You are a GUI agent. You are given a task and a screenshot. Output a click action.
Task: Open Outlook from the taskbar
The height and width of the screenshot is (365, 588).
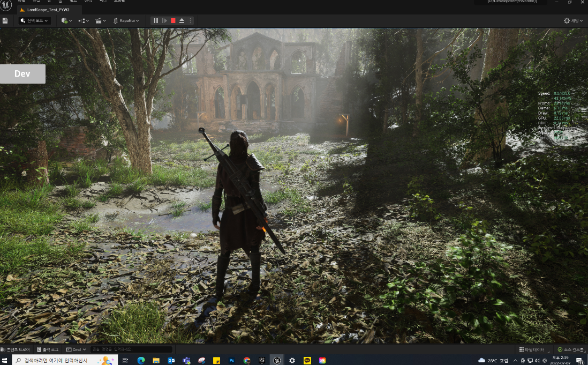point(171,360)
